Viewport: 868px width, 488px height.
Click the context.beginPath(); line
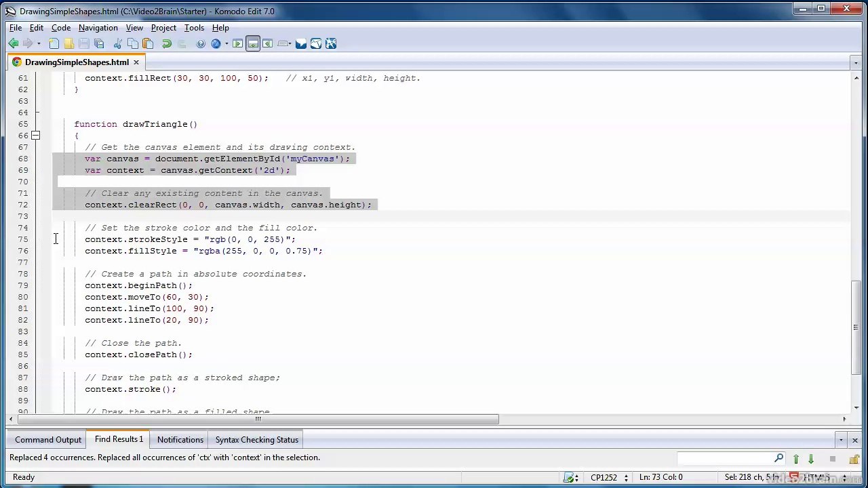coord(138,285)
